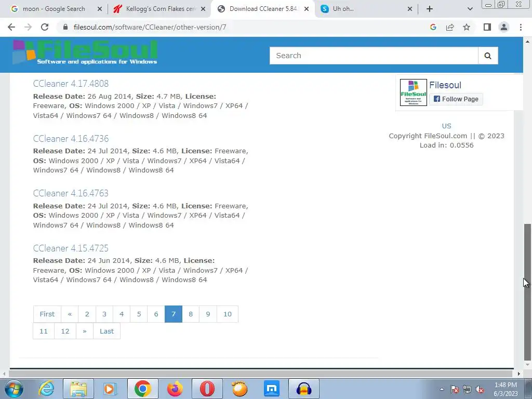532x399 pixels.
Task: Open the Chrome profile menu
Action: coord(504,27)
